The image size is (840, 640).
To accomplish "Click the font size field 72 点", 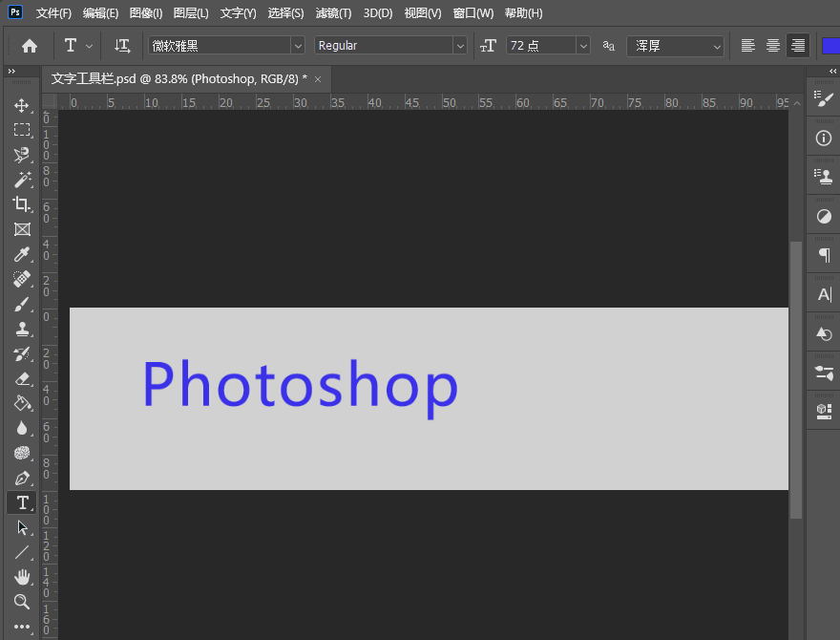I will (541, 46).
